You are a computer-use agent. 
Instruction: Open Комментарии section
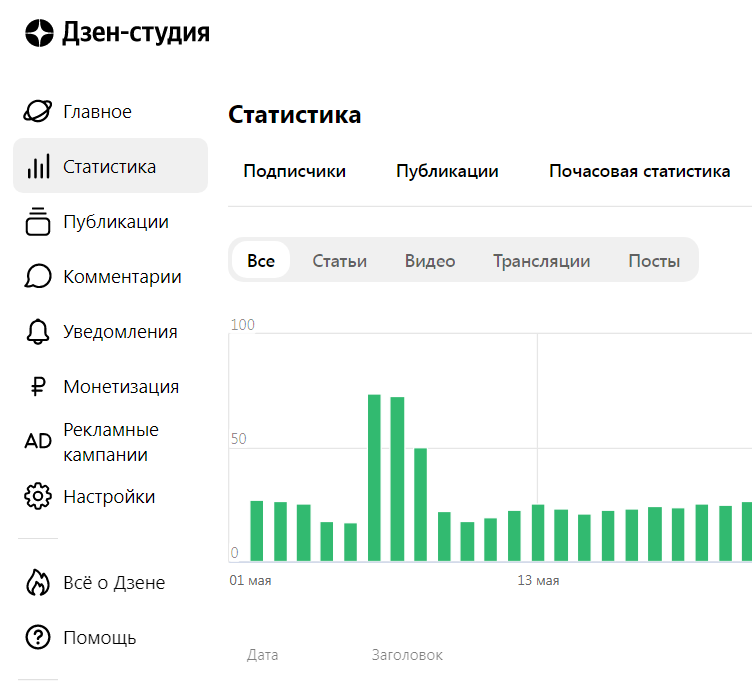pos(122,277)
